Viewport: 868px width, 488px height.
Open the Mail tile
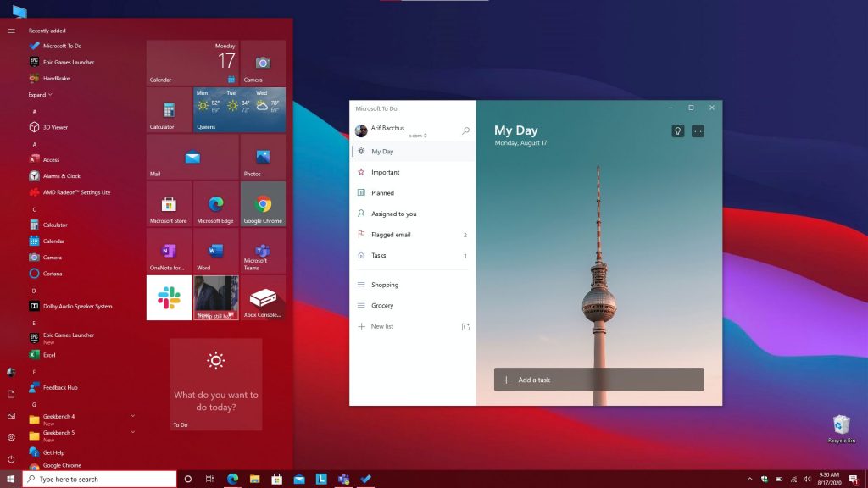point(192,157)
